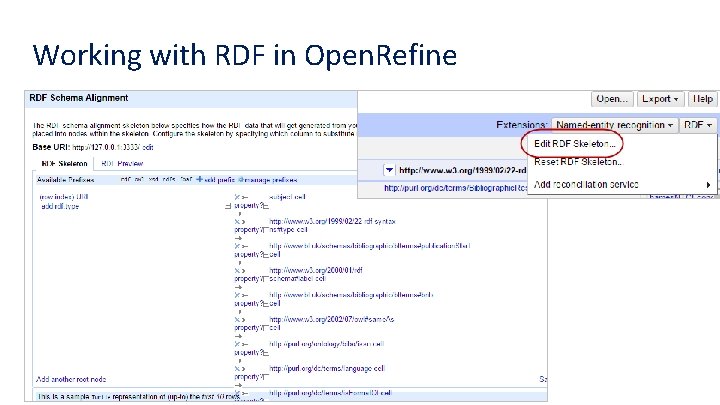Click the Help button
The width and height of the screenshot is (720, 405).
(x=703, y=99)
